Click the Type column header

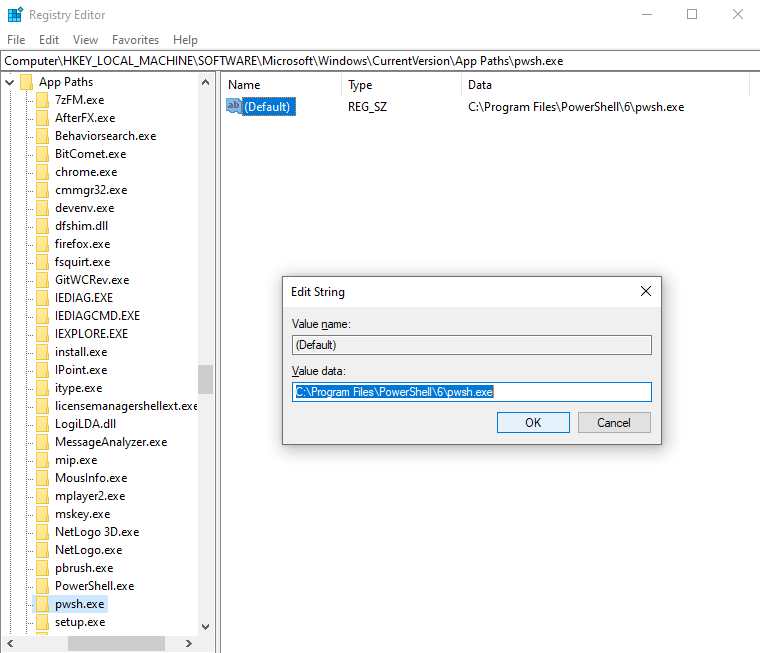(x=401, y=85)
